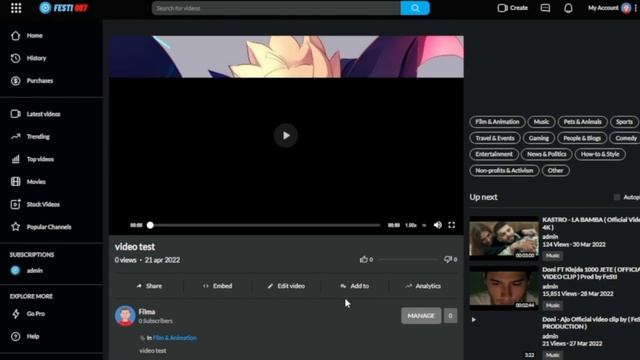
Task: Click the Filma channel avatar
Action: 125,316
